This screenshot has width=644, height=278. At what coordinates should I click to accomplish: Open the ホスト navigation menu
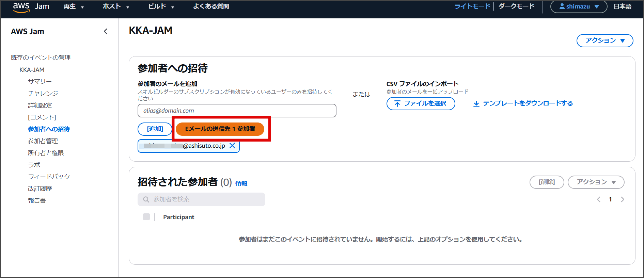116,6
